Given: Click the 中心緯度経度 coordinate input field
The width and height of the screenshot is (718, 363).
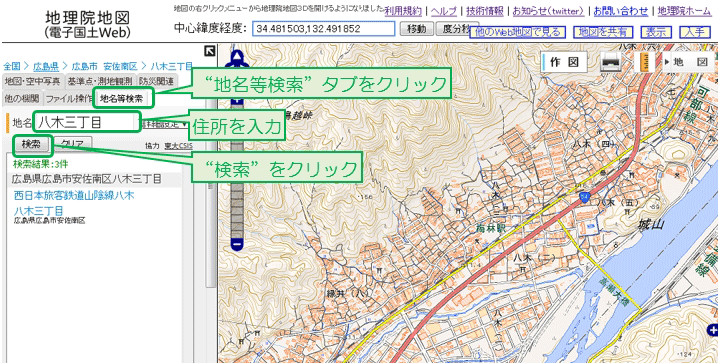Looking at the screenshot, I should click(323, 29).
